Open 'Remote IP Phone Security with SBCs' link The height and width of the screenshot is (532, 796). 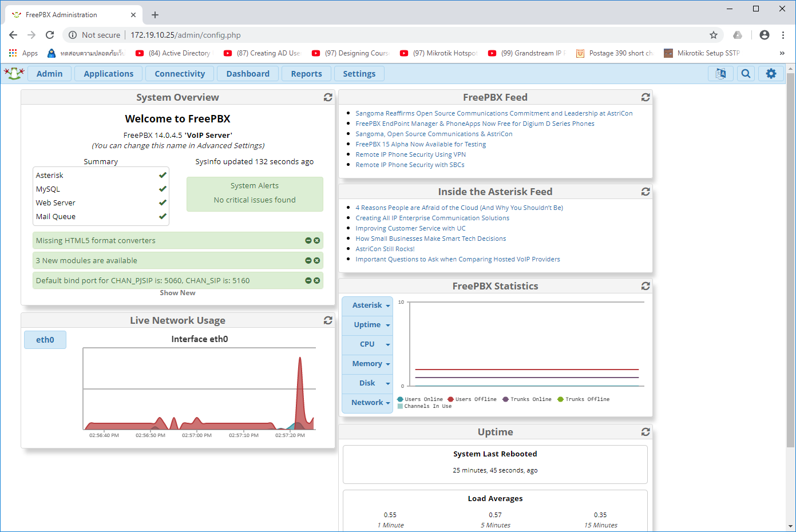(x=410, y=165)
